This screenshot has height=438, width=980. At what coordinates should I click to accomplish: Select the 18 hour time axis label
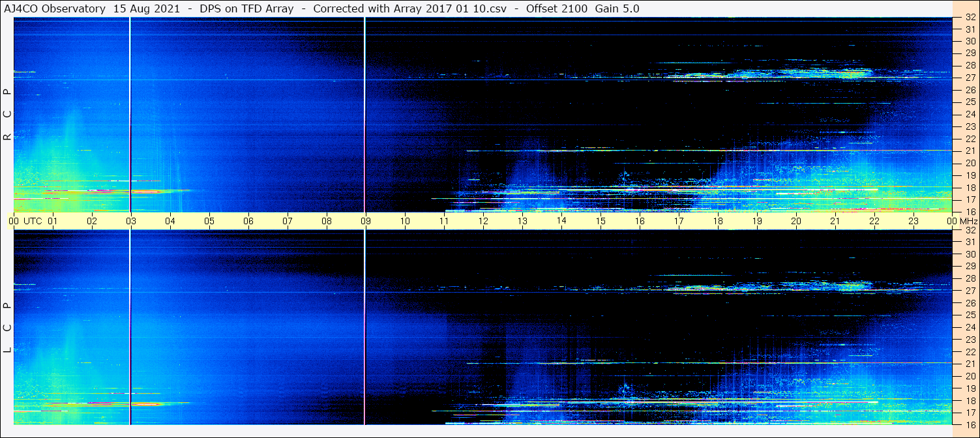click(x=717, y=221)
